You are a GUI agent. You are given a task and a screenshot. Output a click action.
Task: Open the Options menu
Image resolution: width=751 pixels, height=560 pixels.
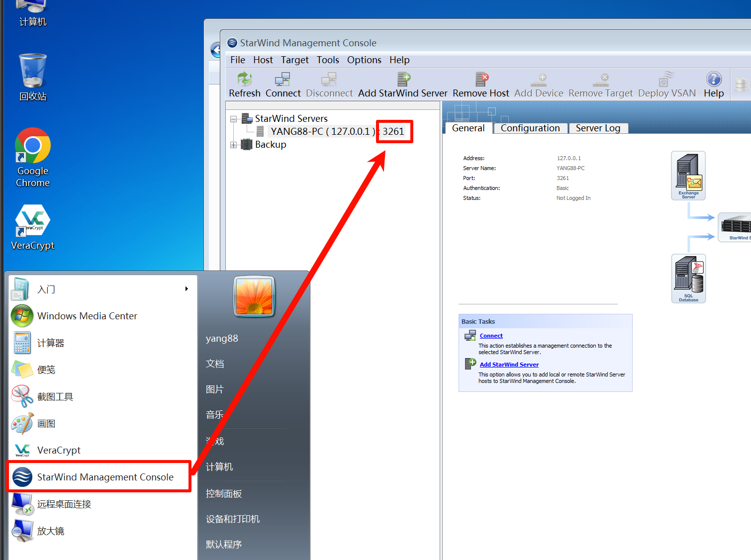tap(365, 60)
